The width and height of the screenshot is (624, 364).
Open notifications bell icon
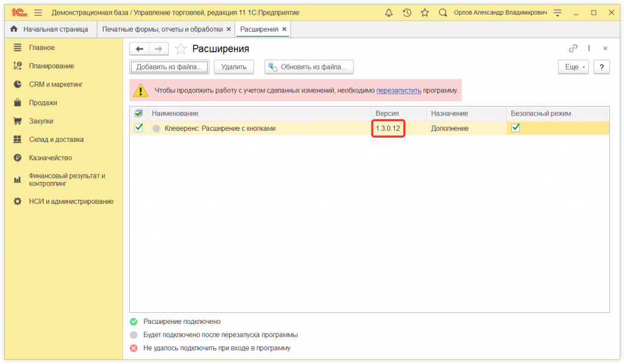389,12
